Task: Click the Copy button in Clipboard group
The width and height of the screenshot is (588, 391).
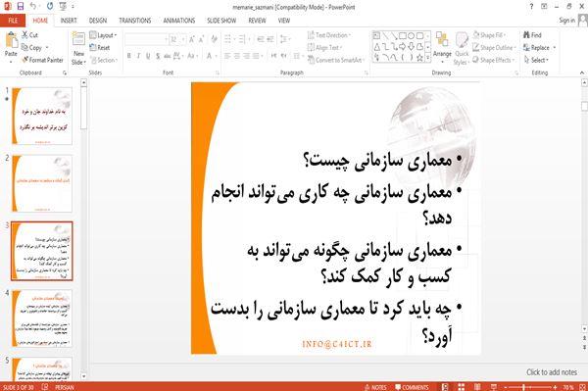Action: pyautogui.click(x=31, y=48)
